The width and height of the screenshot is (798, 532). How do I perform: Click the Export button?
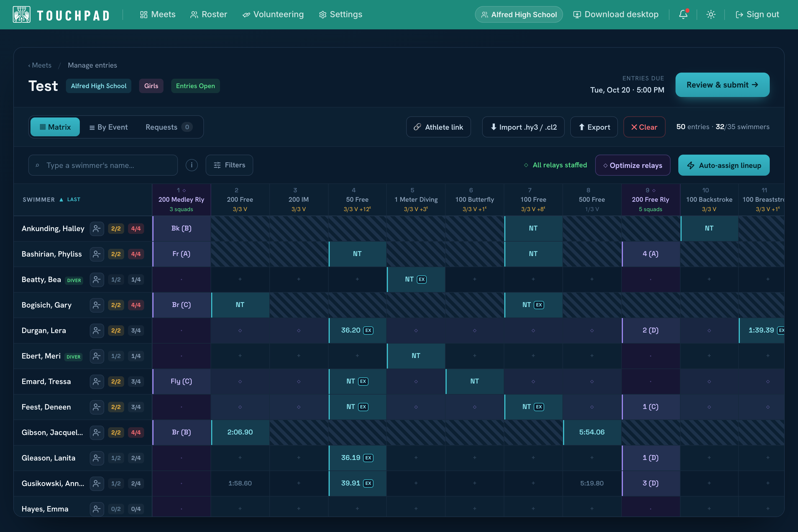pyautogui.click(x=594, y=127)
